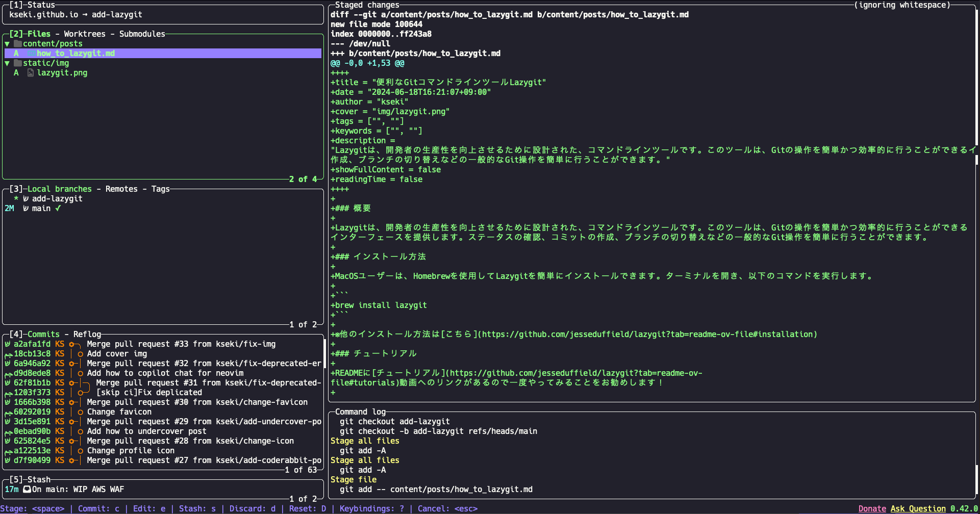Click Keybindings: ? hint
Image resolution: width=980 pixels, height=514 pixels.
click(x=372, y=509)
